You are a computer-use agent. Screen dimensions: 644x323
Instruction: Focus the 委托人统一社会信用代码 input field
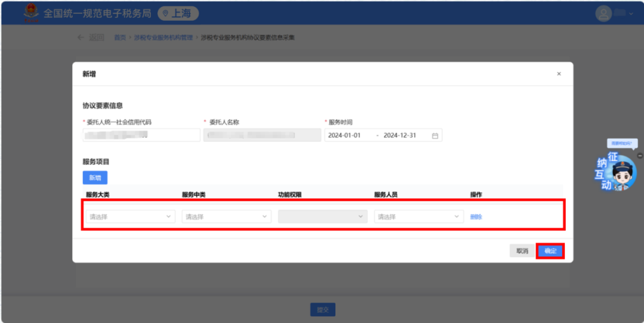tap(141, 135)
